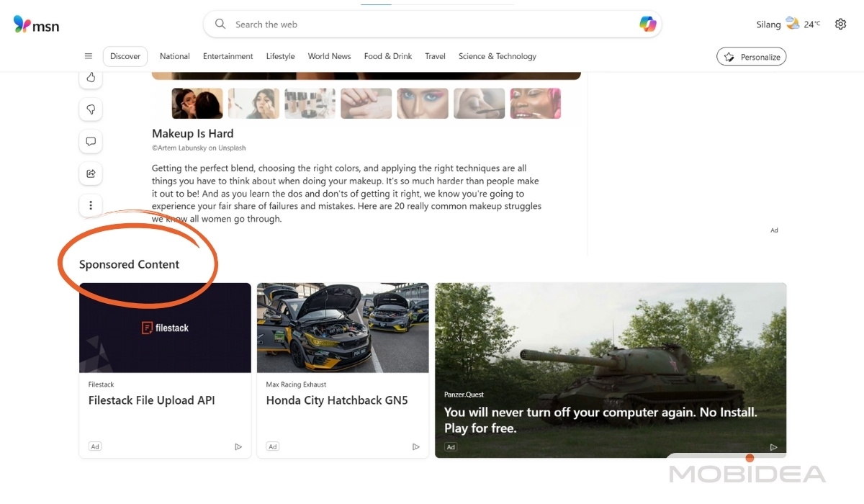Click the 24°C temperature reading
Screen dimensions: 864x504
point(812,24)
